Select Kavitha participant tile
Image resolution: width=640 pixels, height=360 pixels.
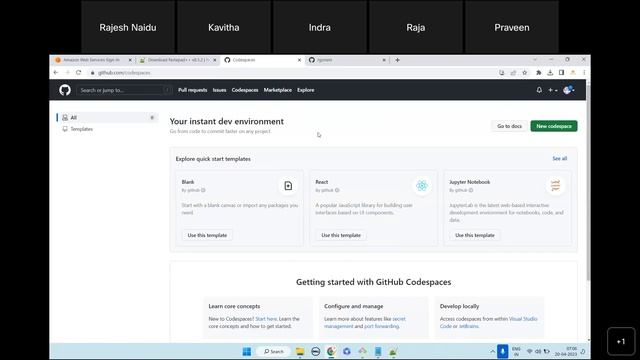click(x=224, y=27)
